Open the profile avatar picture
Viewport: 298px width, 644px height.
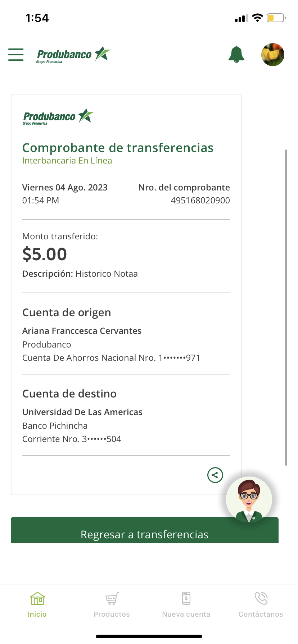(x=272, y=55)
